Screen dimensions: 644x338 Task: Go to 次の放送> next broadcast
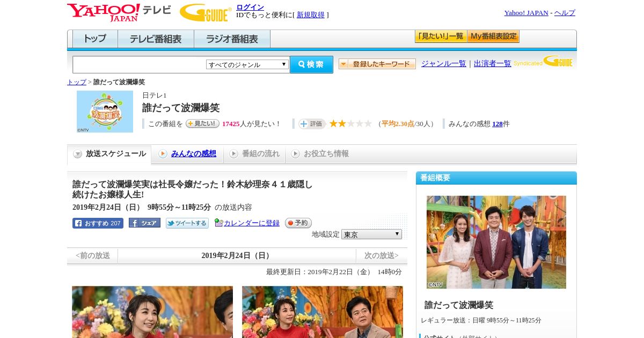(382, 256)
